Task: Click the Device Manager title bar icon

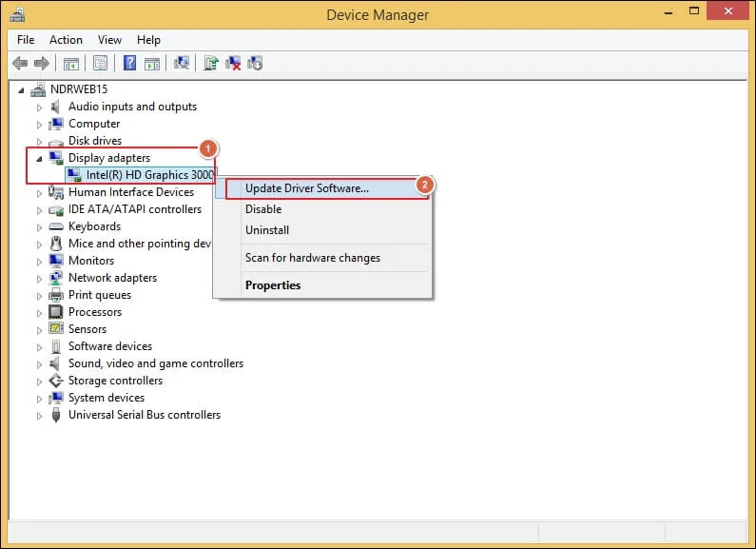Action: click(17, 15)
